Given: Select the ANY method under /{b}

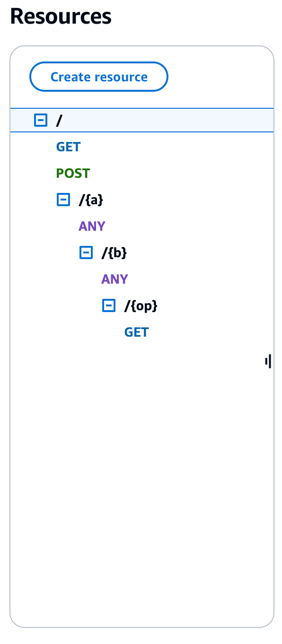Looking at the screenshot, I should click(114, 279).
